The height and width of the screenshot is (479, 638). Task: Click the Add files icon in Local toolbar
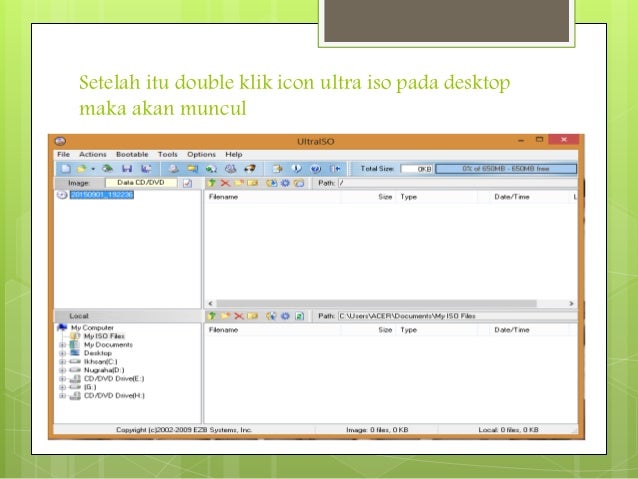tap(271, 316)
